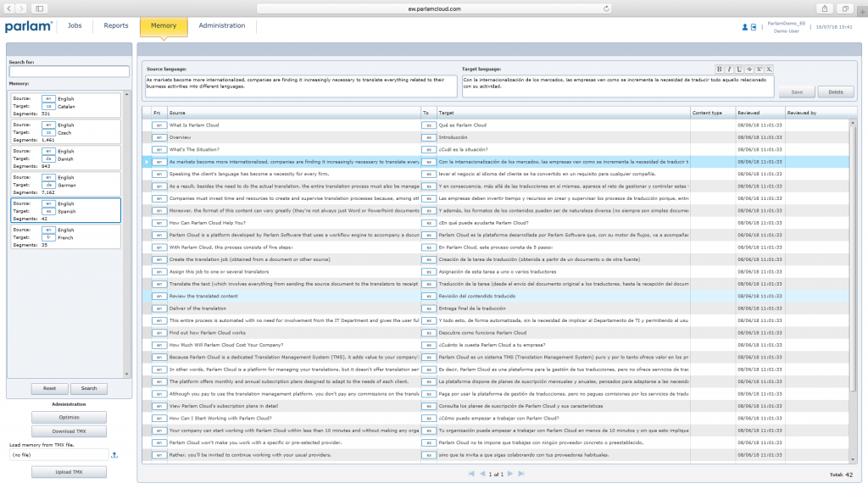Open the browser share menu
This screenshot has width=868, height=489.
pos(825,8)
